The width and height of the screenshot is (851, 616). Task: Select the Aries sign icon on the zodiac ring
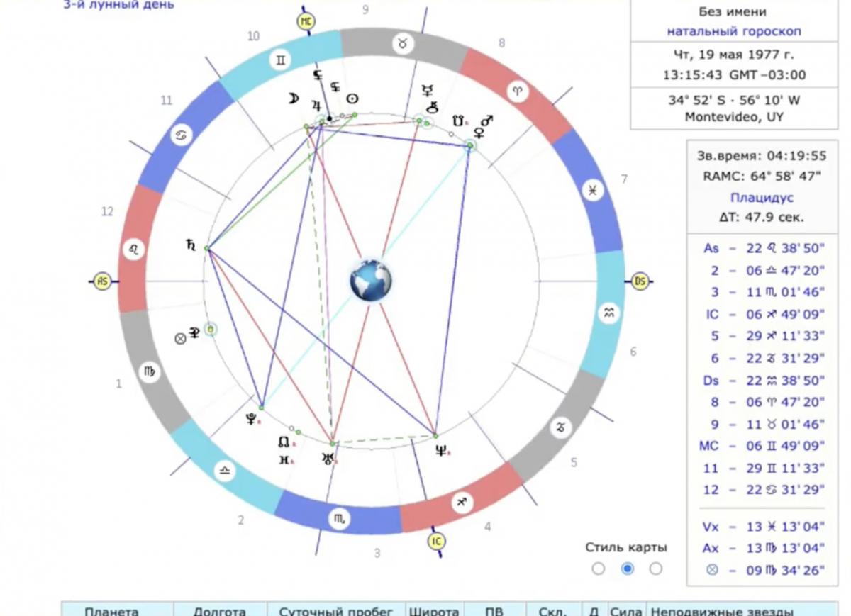(517, 91)
